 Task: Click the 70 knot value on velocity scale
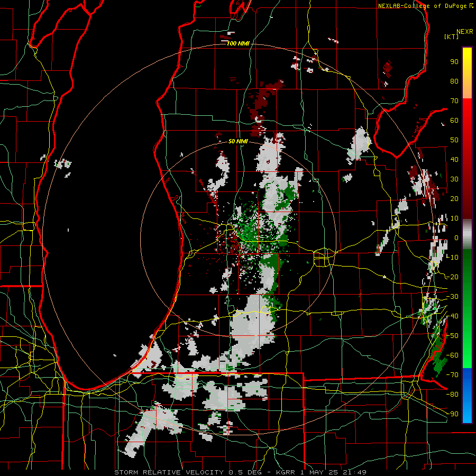pyautogui.click(x=454, y=101)
